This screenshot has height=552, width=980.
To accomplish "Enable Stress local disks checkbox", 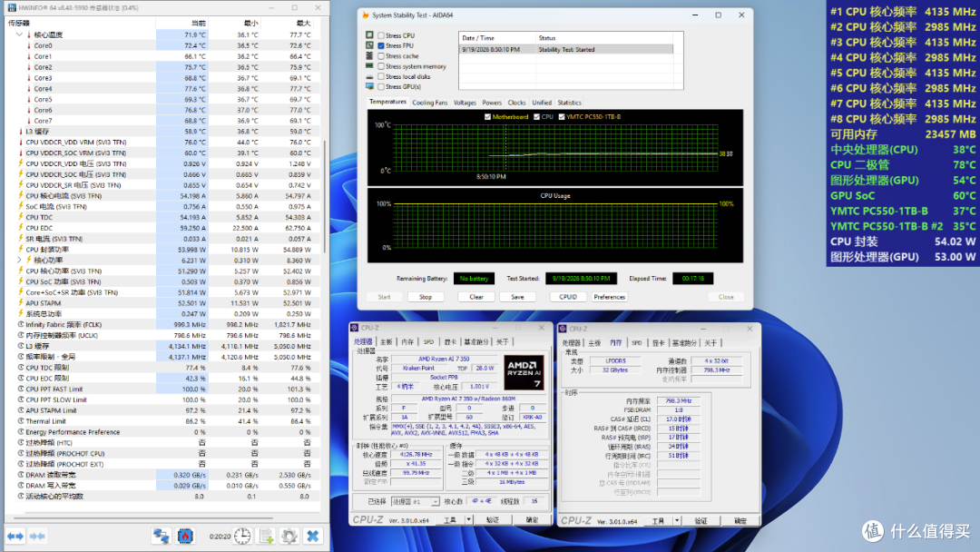I will [380, 76].
